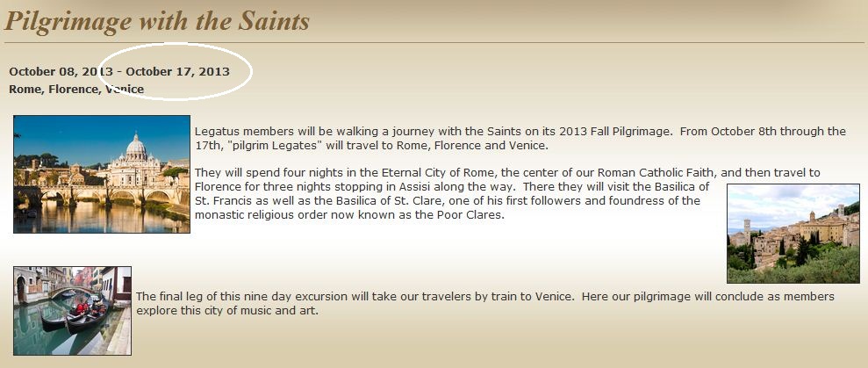Click the "by train to Venice" text
The width and height of the screenshot is (868, 368).
tap(521, 297)
